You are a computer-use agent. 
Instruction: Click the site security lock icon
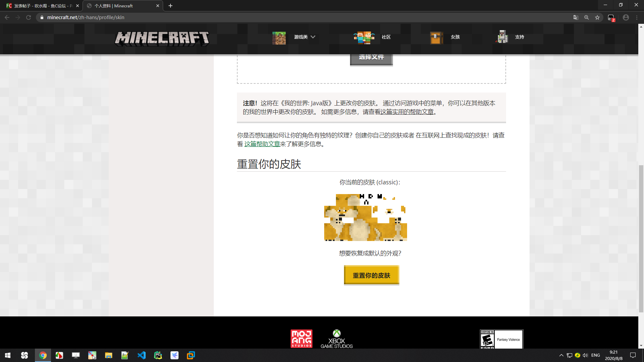click(42, 17)
